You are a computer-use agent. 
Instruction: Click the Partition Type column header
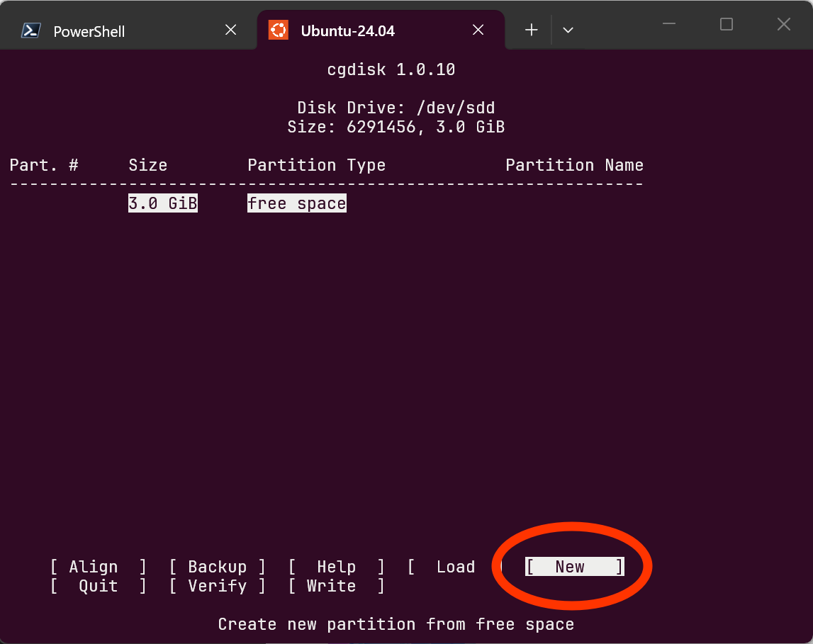tap(316, 165)
